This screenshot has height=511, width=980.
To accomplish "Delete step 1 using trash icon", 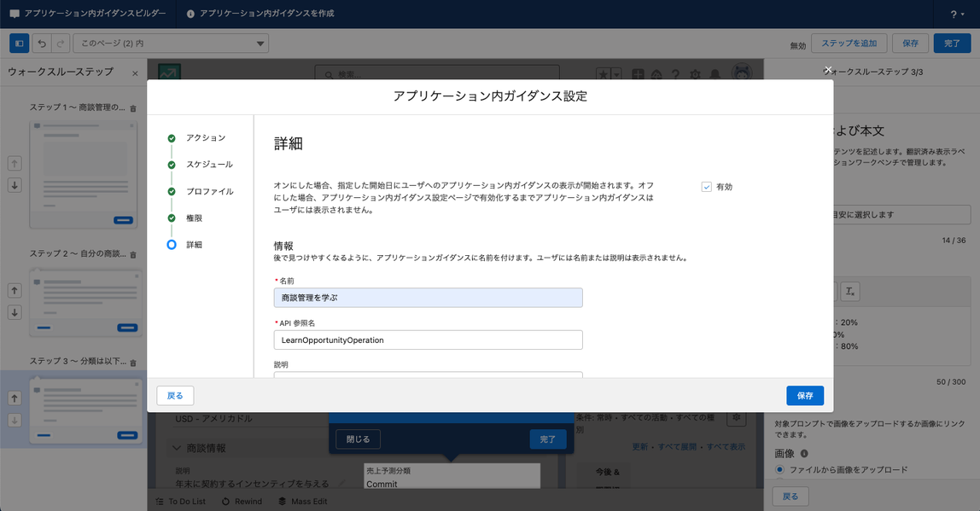I will [133, 108].
